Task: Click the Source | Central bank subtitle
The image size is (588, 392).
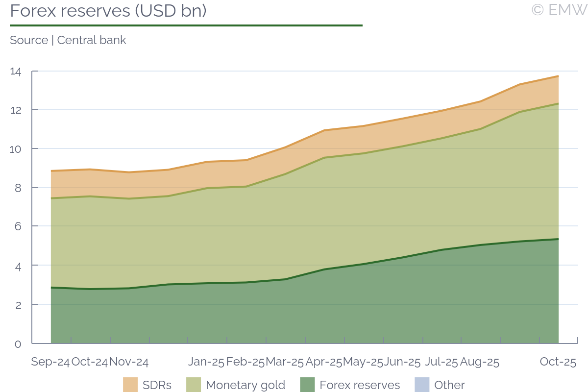Action: pos(68,40)
